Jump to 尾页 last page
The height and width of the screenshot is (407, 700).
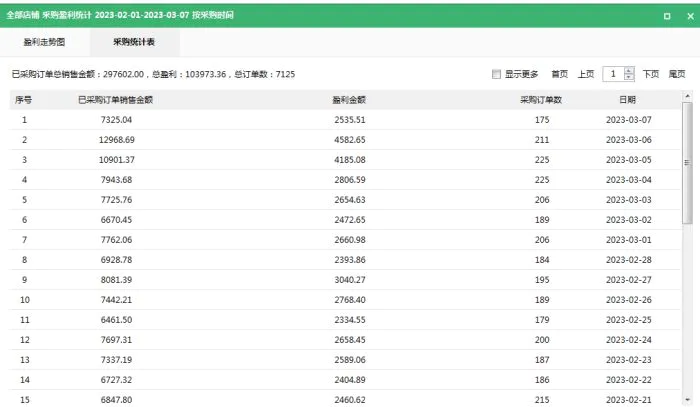point(677,74)
